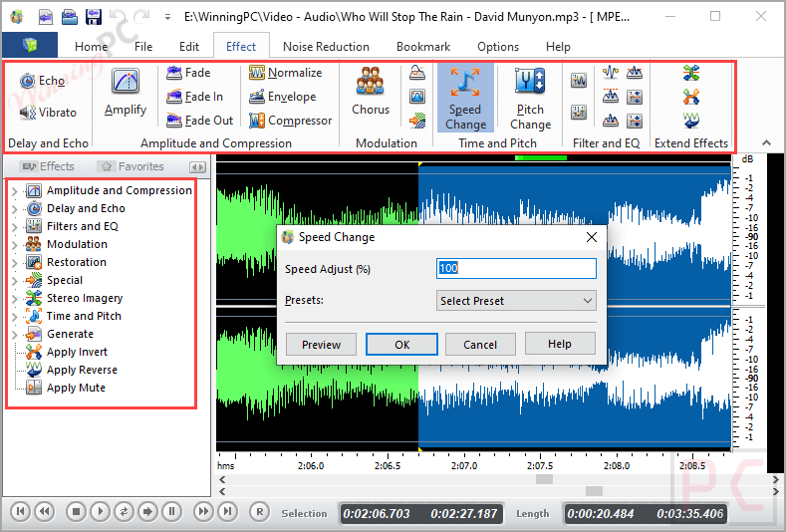
Task: Open the Edit ribbon tab
Action: click(189, 46)
